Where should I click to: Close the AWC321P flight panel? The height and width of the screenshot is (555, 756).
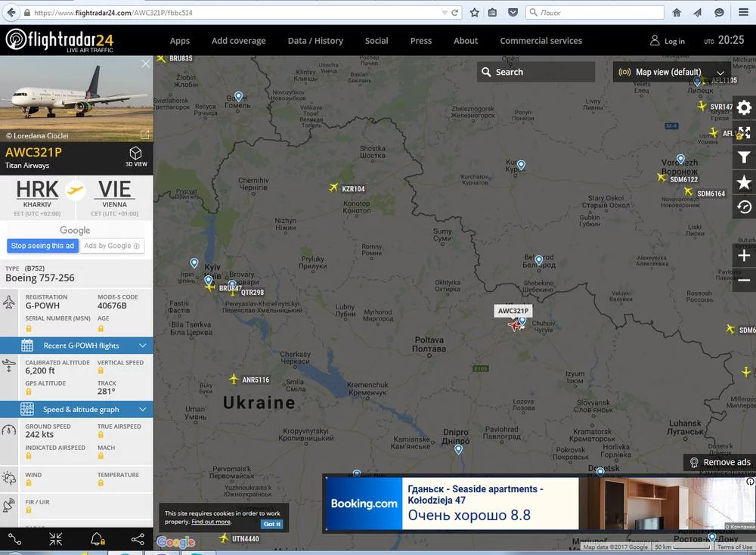click(x=145, y=64)
